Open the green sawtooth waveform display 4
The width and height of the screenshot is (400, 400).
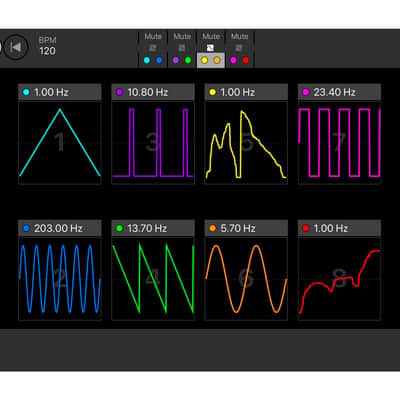pos(153,279)
